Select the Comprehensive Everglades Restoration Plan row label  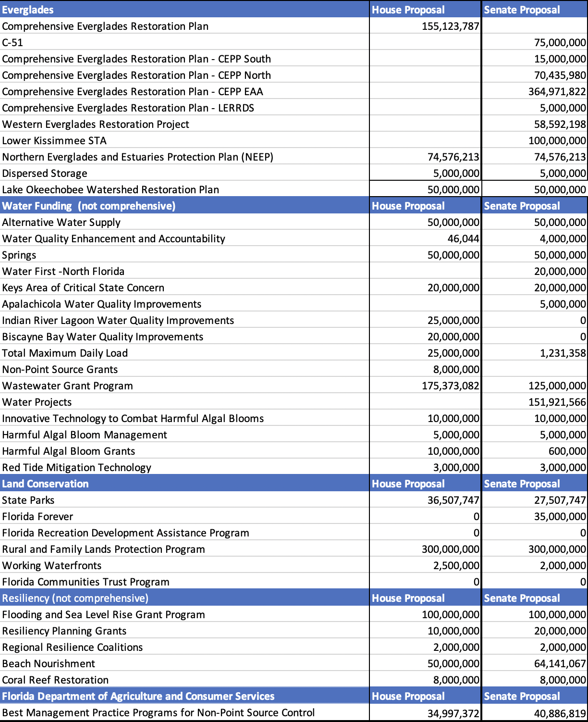(x=106, y=26)
